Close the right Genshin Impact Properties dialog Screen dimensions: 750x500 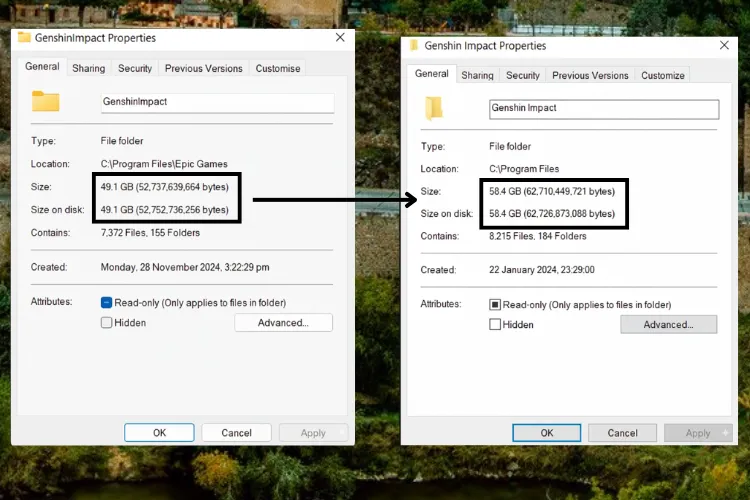coord(723,45)
